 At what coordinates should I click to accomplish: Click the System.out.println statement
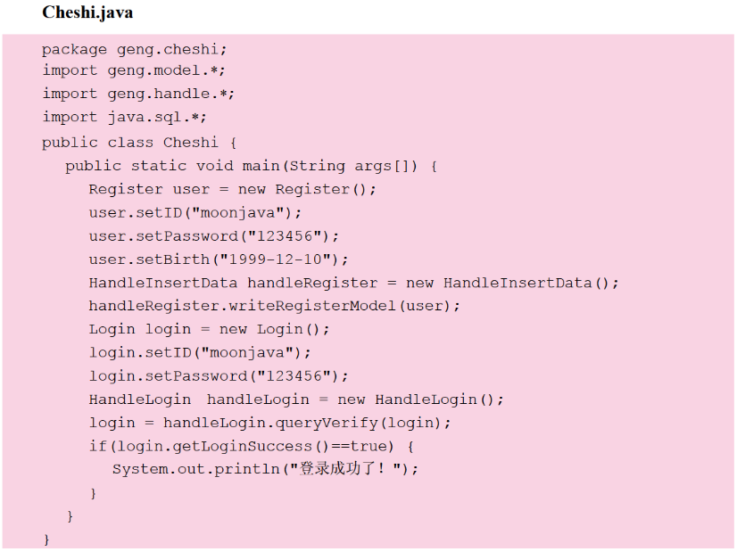(x=265, y=469)
